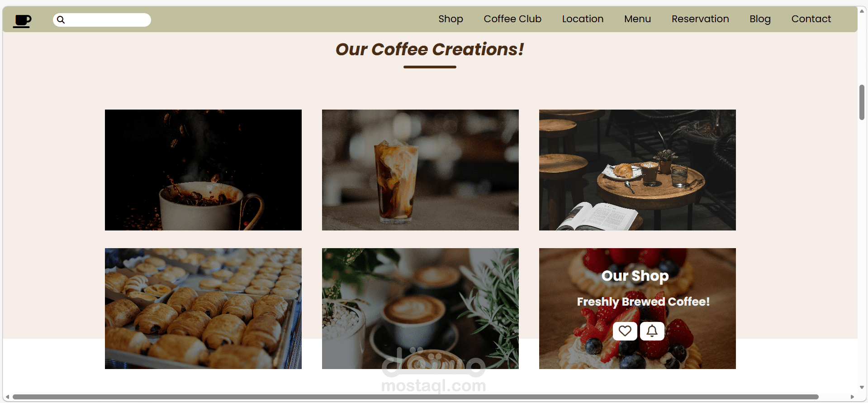Click the Contact navigation link
Screen dimensions: 868x403
811,19
